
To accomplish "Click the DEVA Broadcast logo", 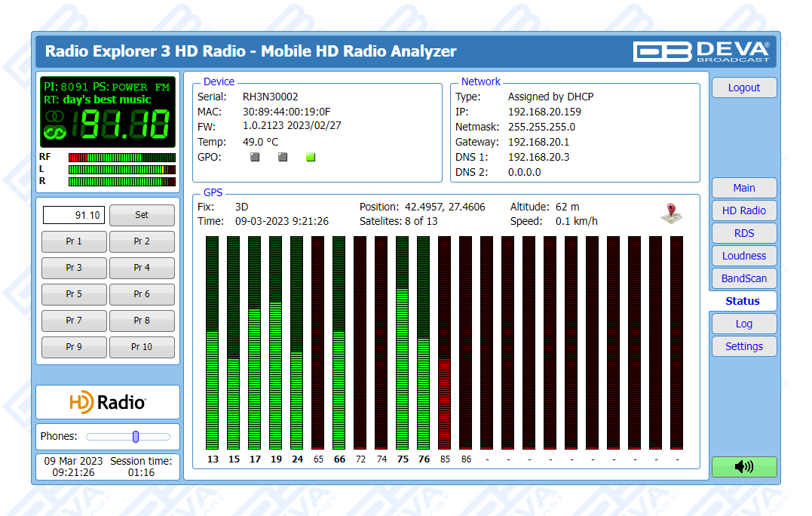I will point(701,51).
